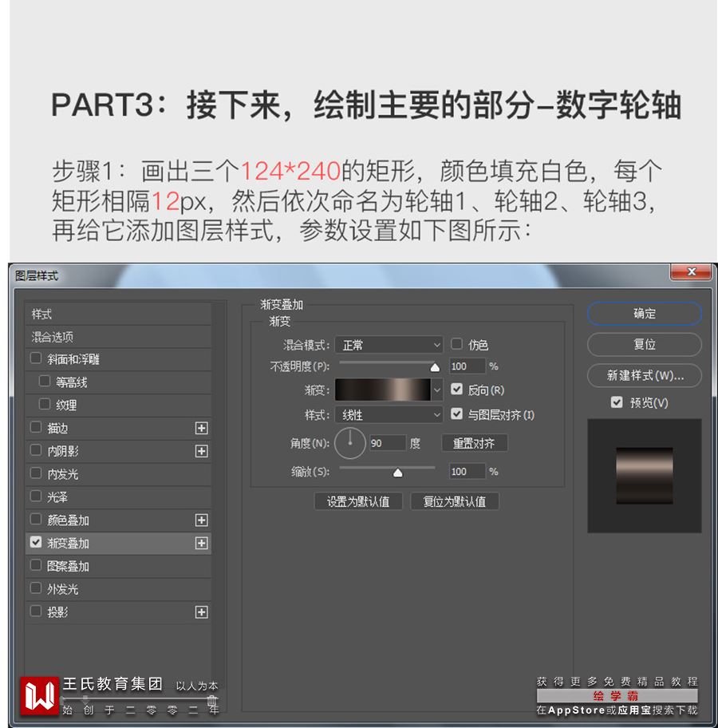Enable the 光泽 checkbox
The width and height of the screenshot is (718, 728).
[36, 496]
